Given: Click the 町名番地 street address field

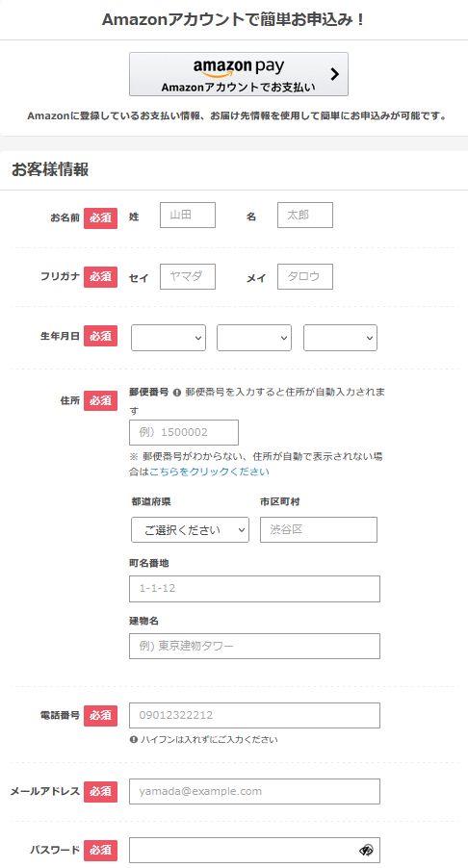Looking at the screenshot, I should (255, 588).
